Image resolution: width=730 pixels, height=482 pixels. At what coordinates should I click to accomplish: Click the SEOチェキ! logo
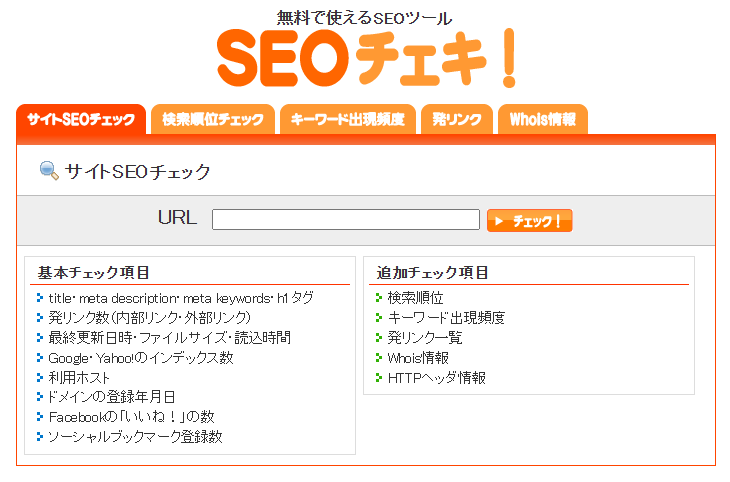pos(366,60)
